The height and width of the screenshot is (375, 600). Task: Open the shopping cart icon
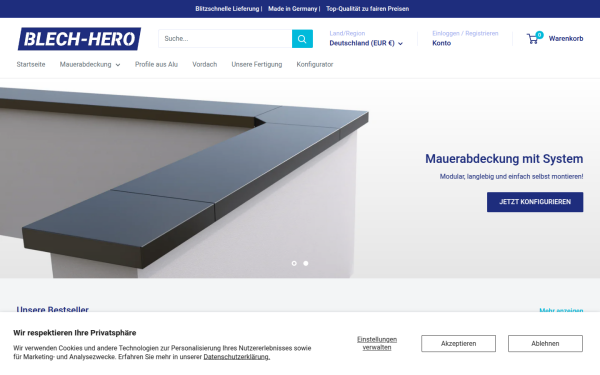534,38
